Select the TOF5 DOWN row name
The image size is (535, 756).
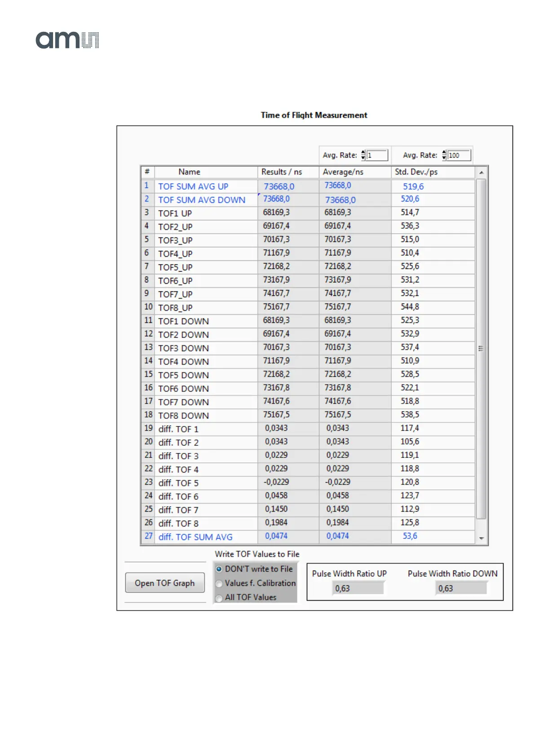coord(183,375)
